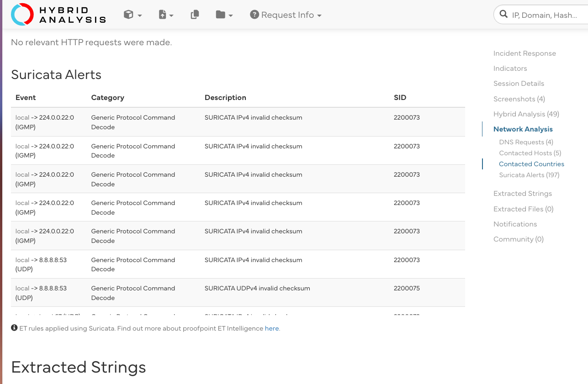Expand the Request Info dropdown
The height and width of the screenshot is (384, 588).
click(286, 15)
